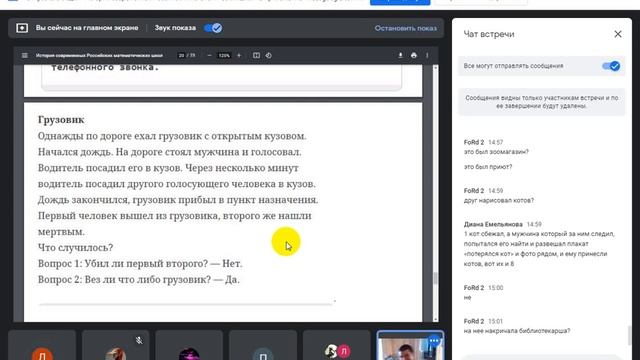Image resolution: width=640 pixels, height=360 pixels.
Task: Click the PDF document title in toolbar
Action: [x=99, y=55]
